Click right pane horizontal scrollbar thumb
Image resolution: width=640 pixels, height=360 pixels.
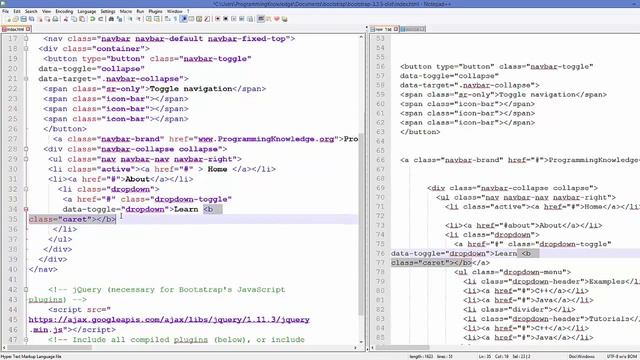[x=402, y=348]
